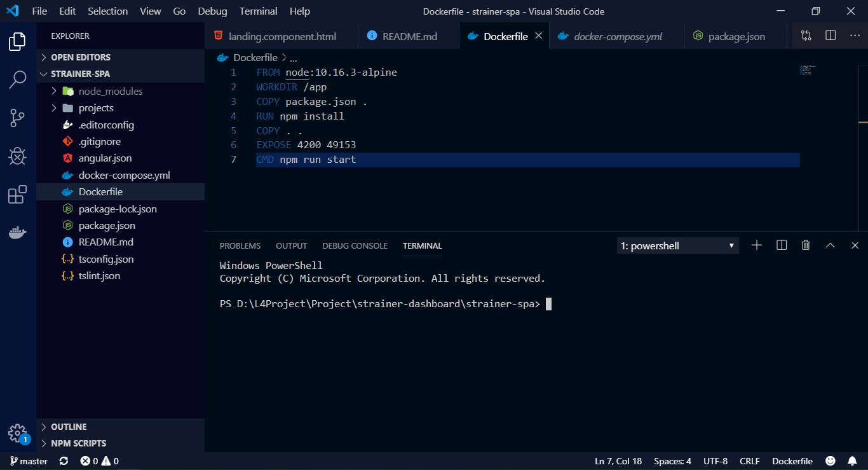The height and width of the screenshot is (470, 868).
Task: Open .gitignore file in explorer
Action: [x=120, y=141]
